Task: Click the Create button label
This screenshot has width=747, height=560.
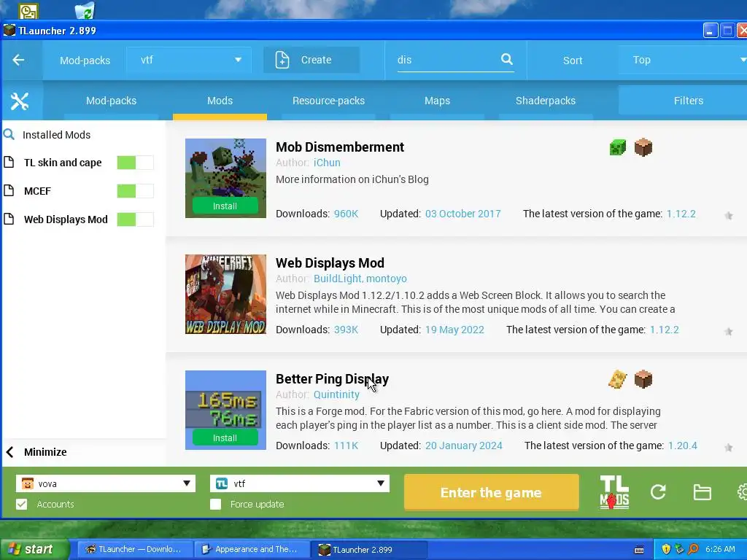Action: 316,60
